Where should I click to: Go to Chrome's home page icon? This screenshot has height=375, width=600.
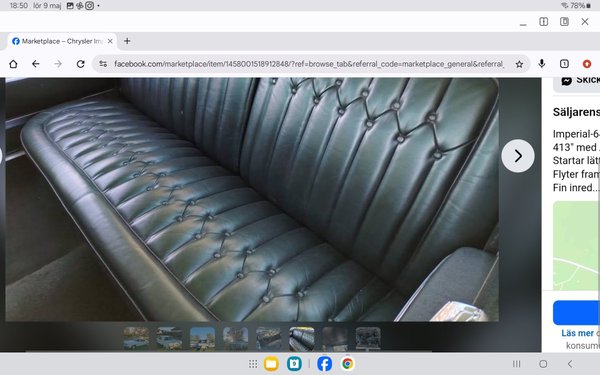[x=13, y=64]
